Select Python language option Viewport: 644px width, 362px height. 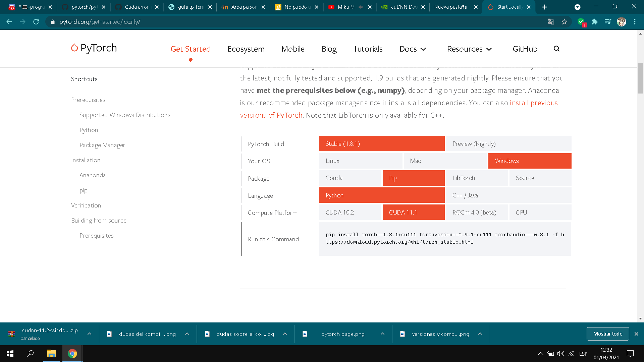(x=382, y=195)
